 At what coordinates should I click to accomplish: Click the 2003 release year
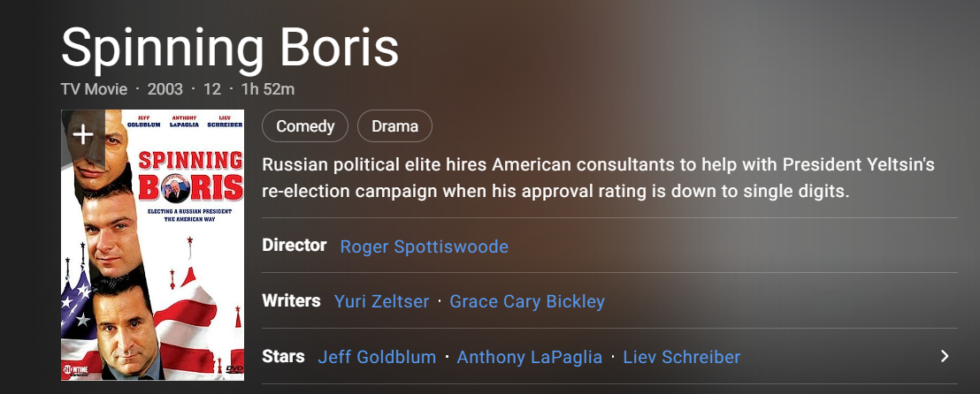pyautogui.click(x=165, y=89)
